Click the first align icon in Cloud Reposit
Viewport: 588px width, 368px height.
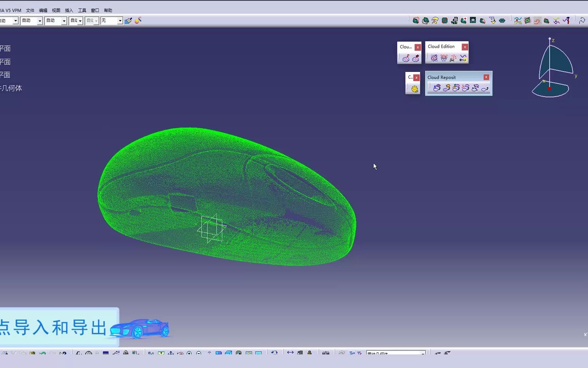(437, 88)
